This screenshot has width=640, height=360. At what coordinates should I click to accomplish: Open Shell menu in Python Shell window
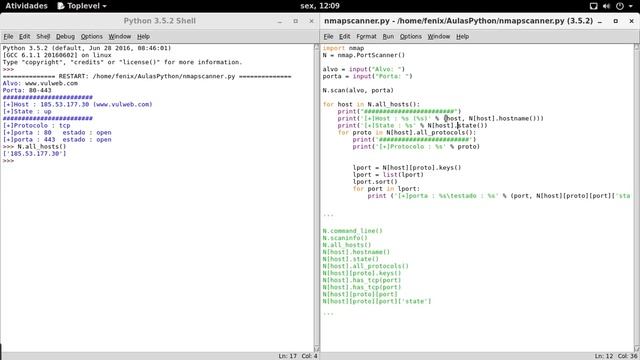[43, 36]
